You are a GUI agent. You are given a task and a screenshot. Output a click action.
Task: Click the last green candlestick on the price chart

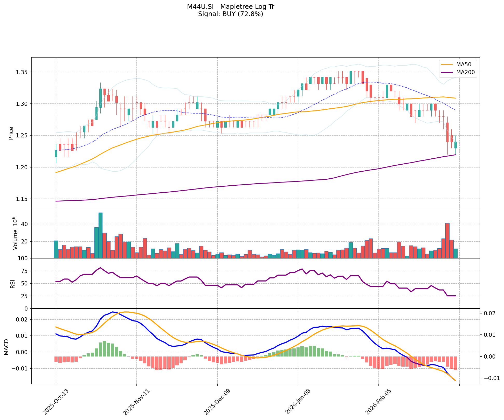[x=455, y=145]
